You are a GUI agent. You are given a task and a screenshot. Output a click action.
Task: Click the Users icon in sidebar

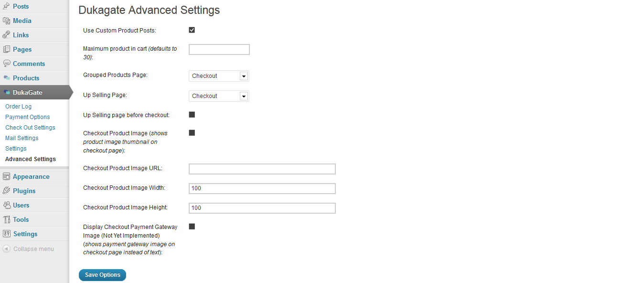[7, 205]
